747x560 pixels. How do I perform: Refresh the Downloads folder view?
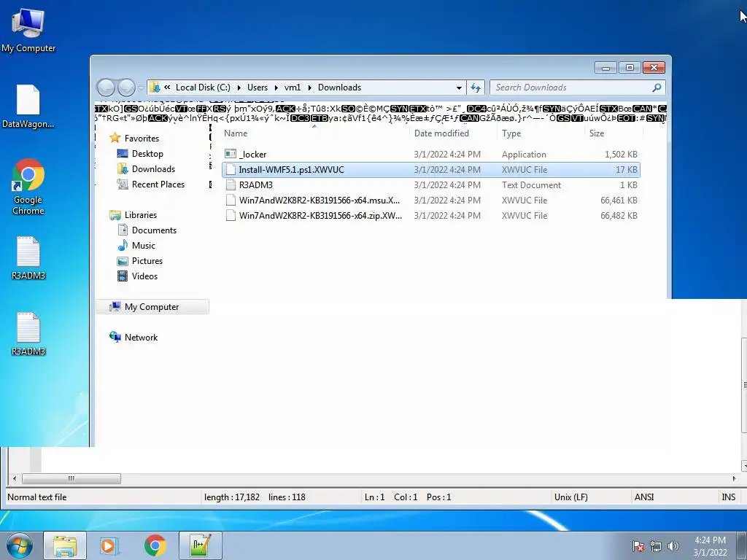(x=476, y=87)
